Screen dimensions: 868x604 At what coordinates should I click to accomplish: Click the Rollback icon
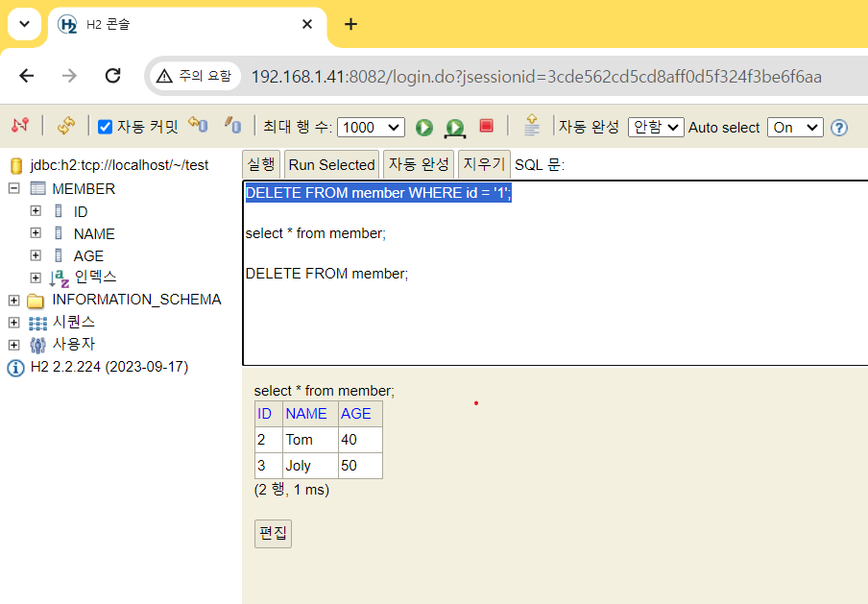(198, 125)
